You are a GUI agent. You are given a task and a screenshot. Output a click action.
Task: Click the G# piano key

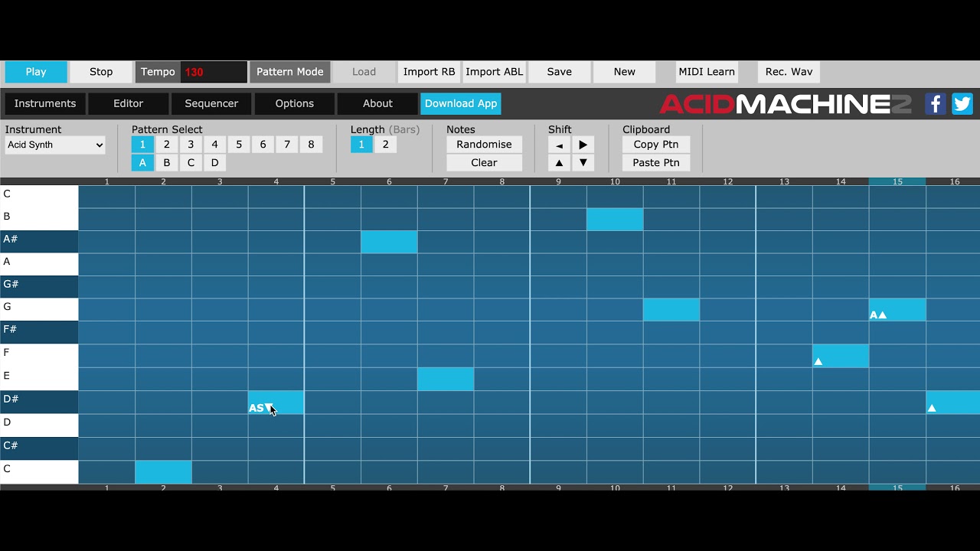tap(39, 287)
